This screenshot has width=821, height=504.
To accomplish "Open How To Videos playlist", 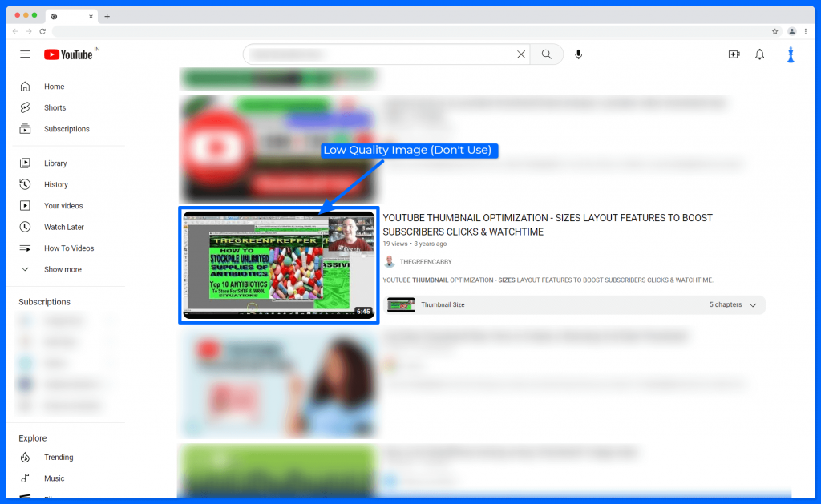I will pyautogui.click(x=69, y=248).
